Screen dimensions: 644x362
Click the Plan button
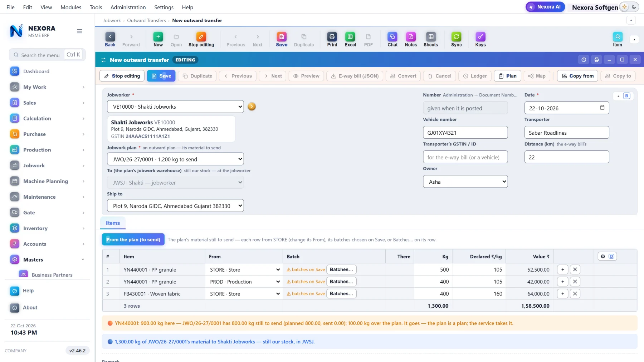(x=507, y=76)
